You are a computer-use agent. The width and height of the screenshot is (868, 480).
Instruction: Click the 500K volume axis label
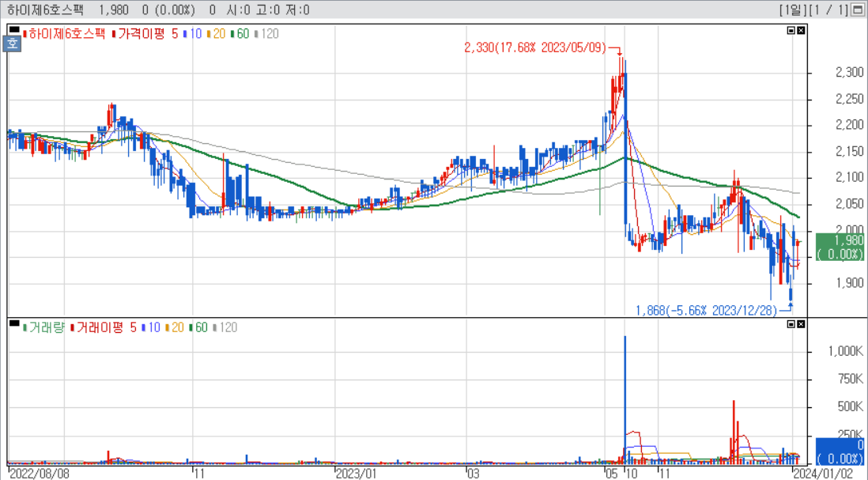point(849,407)
